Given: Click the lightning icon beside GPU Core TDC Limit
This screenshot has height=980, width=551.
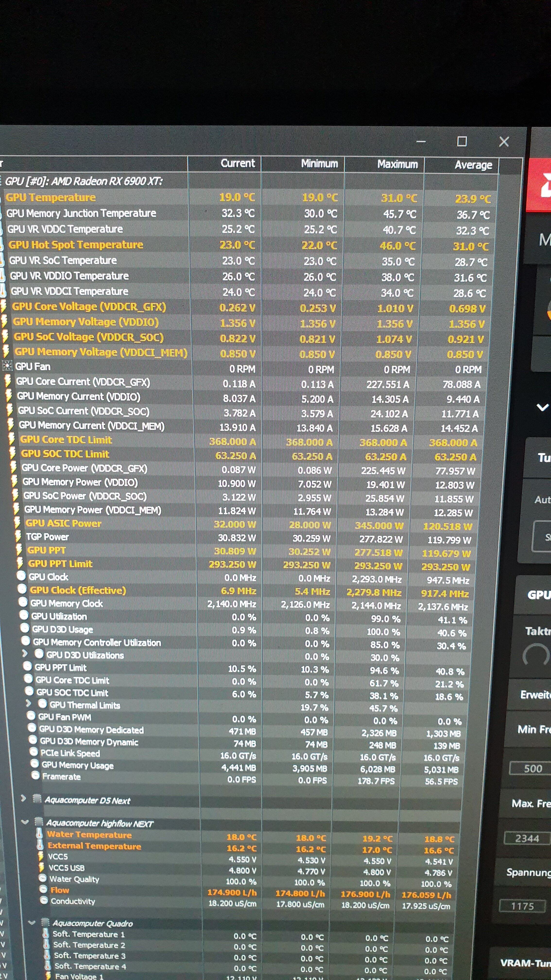Looking at the screenshot, I should pos(12,439).
